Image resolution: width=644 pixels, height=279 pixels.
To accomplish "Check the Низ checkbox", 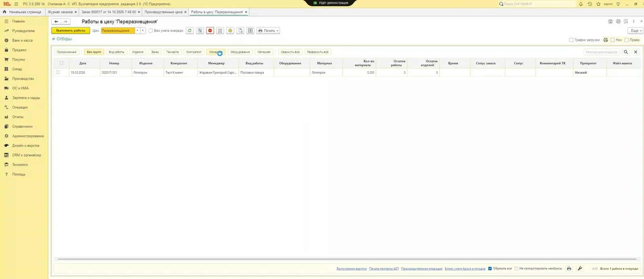I will (613, 40).
